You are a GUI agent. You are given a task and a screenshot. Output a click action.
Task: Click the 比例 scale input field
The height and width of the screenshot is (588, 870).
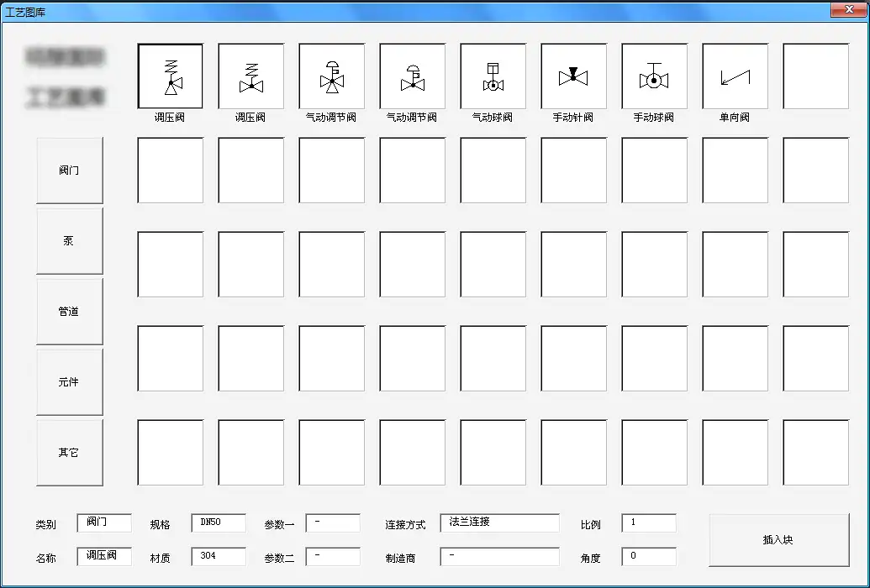pyautogui.click(x=649, y=523)
